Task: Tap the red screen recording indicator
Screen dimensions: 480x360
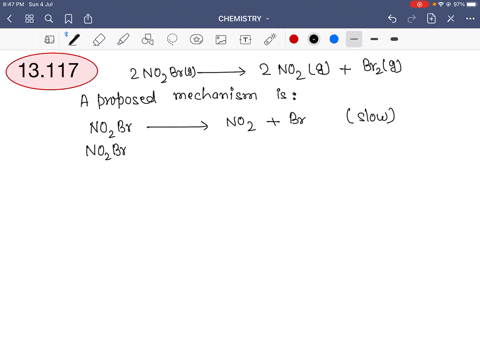Action: (419, 4)
